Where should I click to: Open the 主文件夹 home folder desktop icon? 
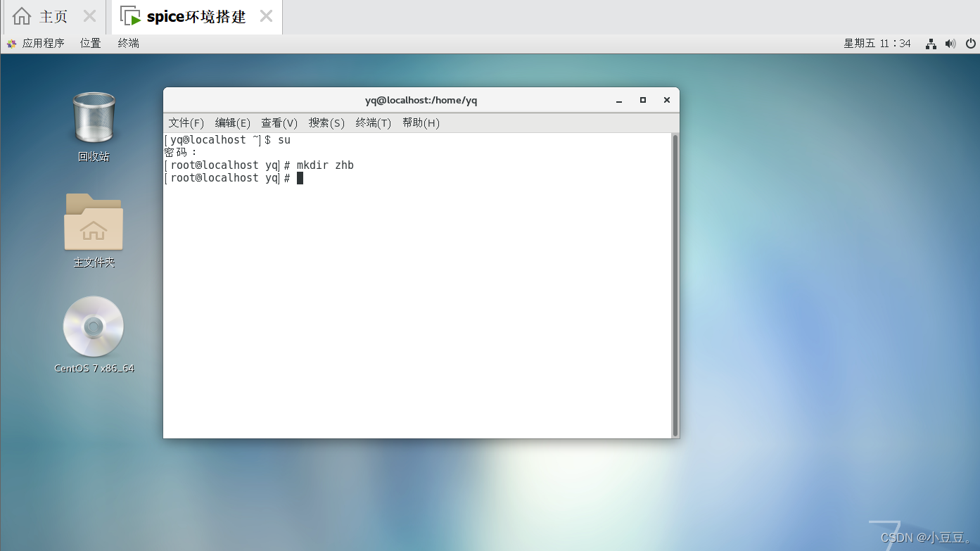point(94,222)
